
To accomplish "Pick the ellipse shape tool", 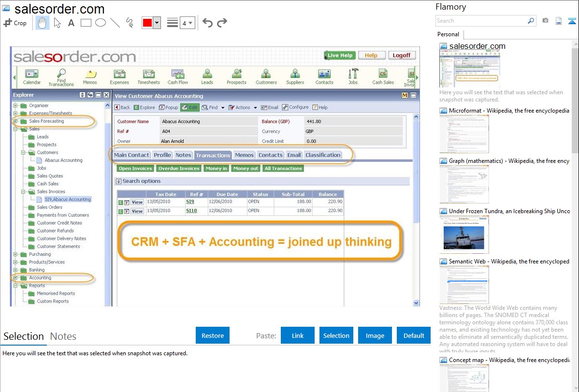I will coord(101,23).
